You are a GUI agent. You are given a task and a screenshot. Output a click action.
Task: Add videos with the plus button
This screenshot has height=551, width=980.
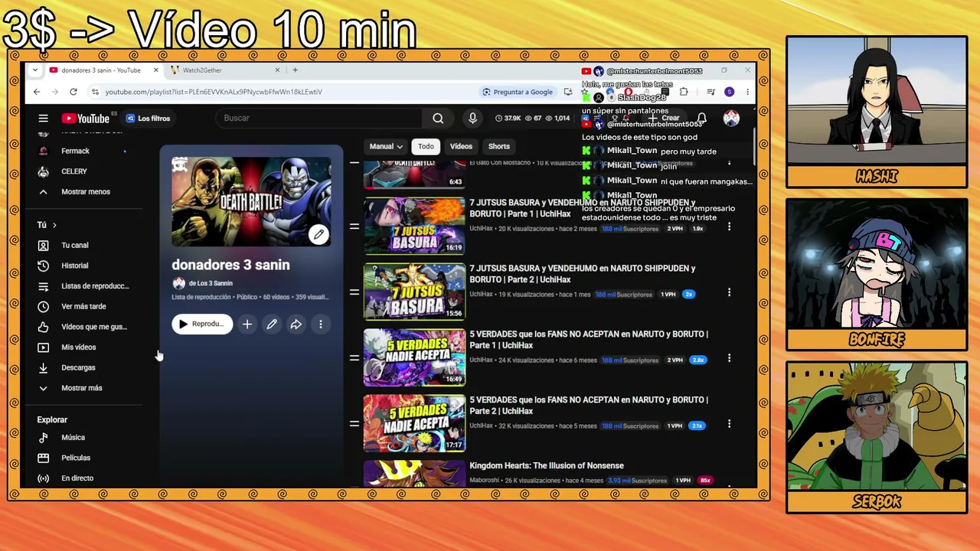247,324
